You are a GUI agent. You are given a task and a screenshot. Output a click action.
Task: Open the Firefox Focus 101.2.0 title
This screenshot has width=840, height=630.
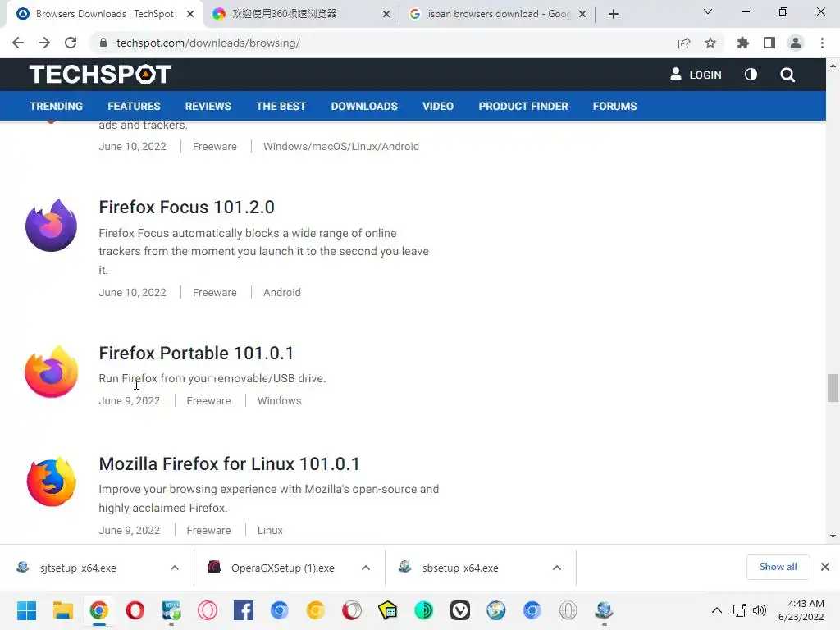(x=186, y=208)
